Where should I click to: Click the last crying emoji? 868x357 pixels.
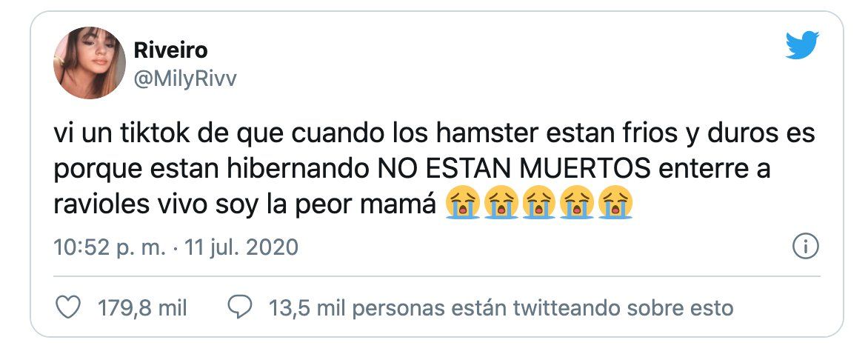(x=617, y=204)
